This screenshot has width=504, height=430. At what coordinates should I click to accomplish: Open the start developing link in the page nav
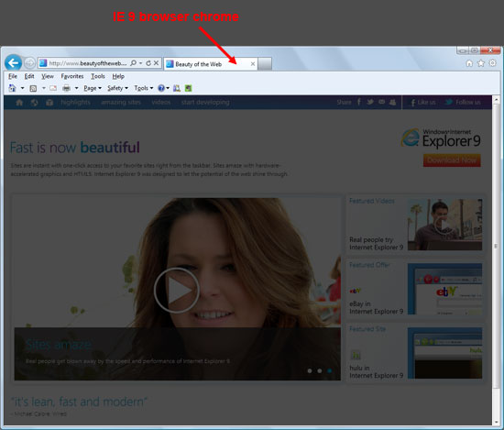(205, 103)
